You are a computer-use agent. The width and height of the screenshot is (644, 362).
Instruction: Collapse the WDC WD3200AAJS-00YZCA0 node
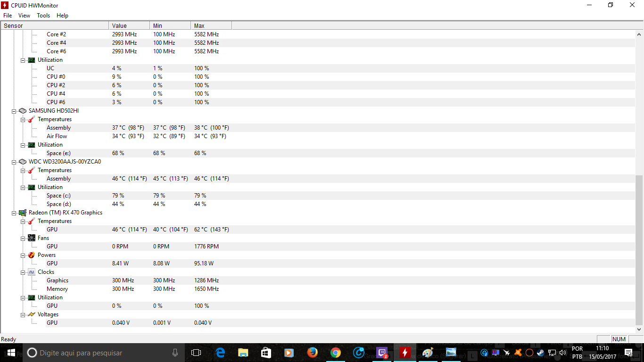click(14, 162)
